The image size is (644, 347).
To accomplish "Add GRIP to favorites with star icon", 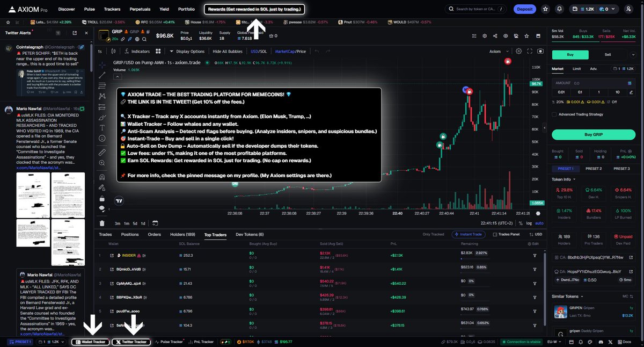I will tap(526, 36).
